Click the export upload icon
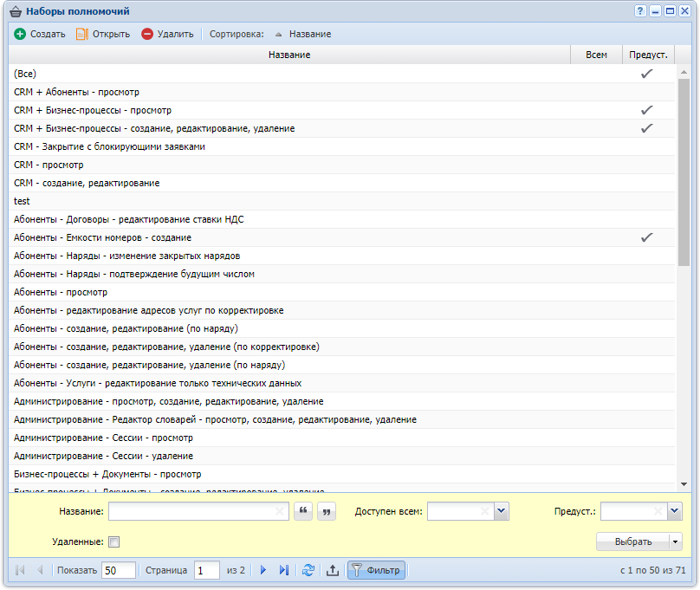The height and width of the screenshot is (590, 700). 333,570
